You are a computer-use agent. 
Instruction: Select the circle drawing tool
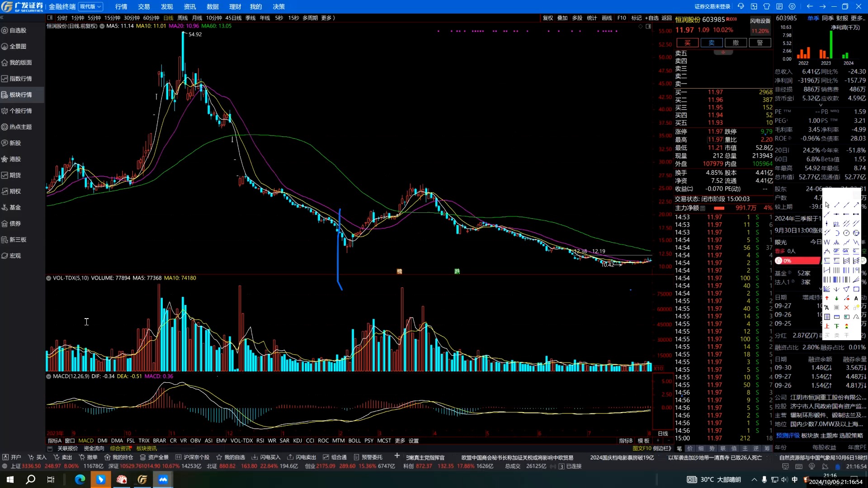[x=846, y=233]
